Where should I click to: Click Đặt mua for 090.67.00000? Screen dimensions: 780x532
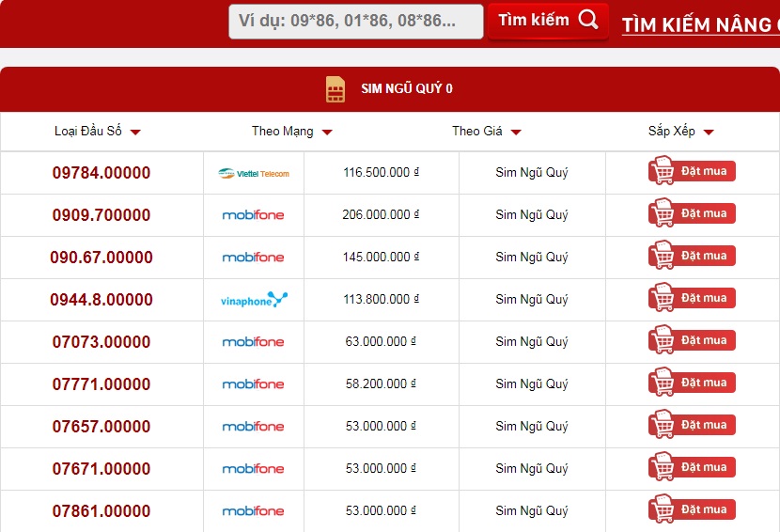692,256
